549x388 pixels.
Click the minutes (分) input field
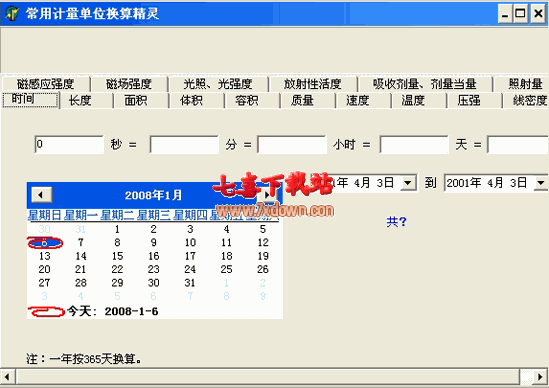tap(184, 144)
